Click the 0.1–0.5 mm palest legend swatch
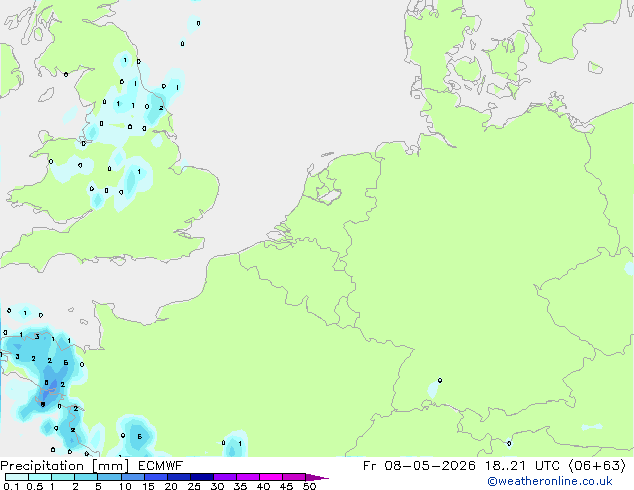Image resolution: width=634 pixels, height=490 pixels. pos(17,477)
